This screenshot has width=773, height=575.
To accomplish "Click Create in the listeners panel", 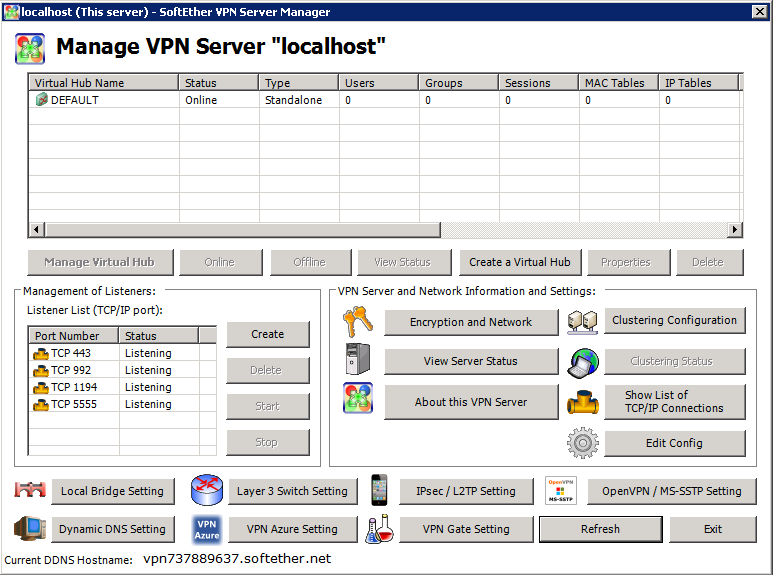I will (267, 334).
